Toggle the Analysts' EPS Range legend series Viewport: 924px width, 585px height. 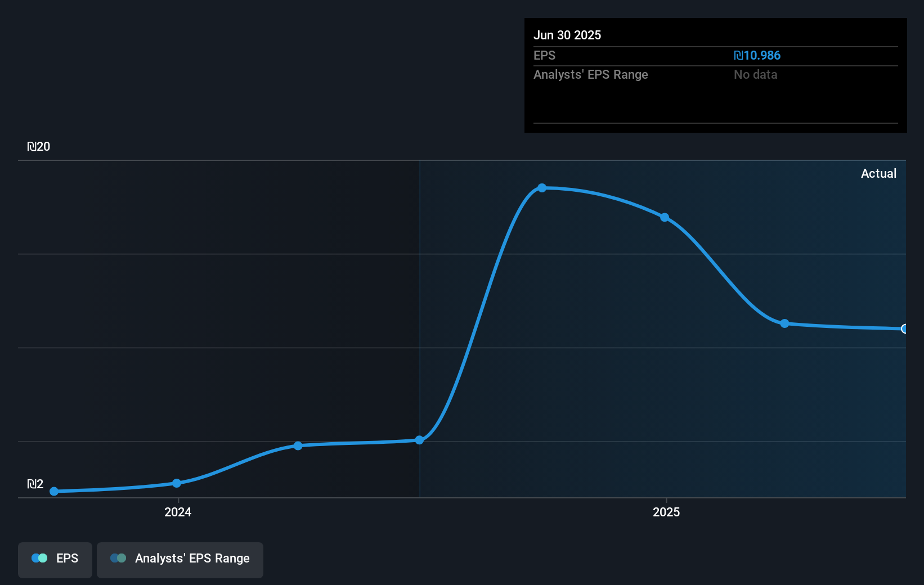pos(180,560)
